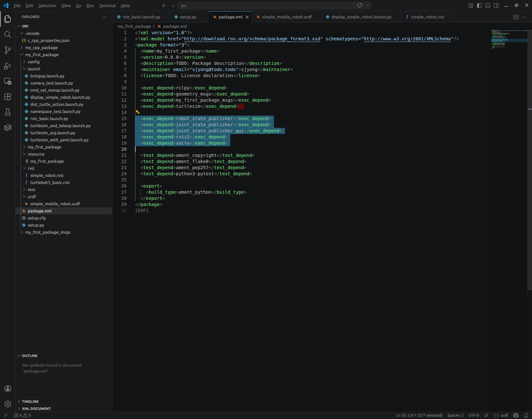
Task: Click the XMLSchema URL link
Action: pos(407,39)
